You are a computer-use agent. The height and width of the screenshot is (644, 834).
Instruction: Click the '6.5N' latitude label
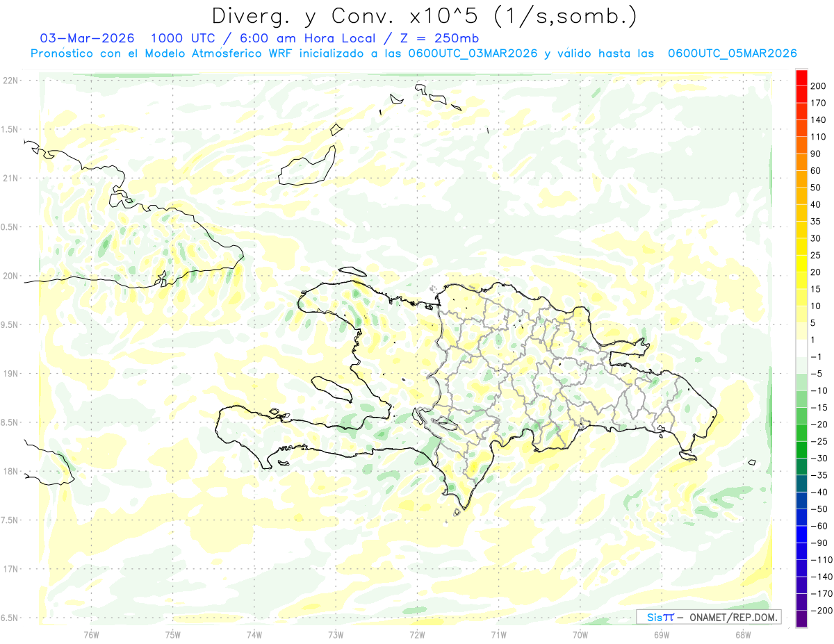point(10,618)
